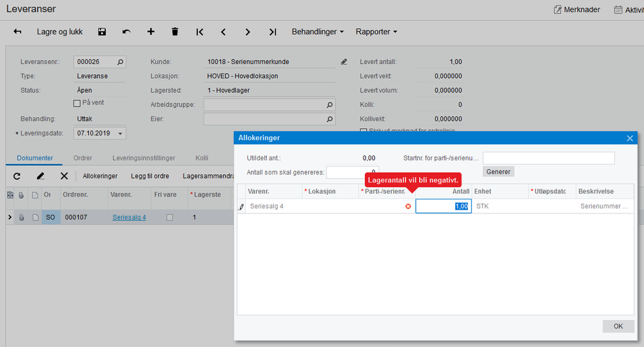Image resolution: width=644 pixels, height=347 pixels.
Task: Click the back arrow icon in toolbar
Action: 17,32
